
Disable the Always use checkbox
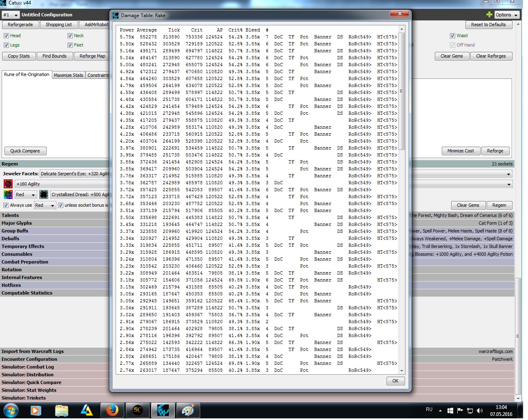point(6,205)
